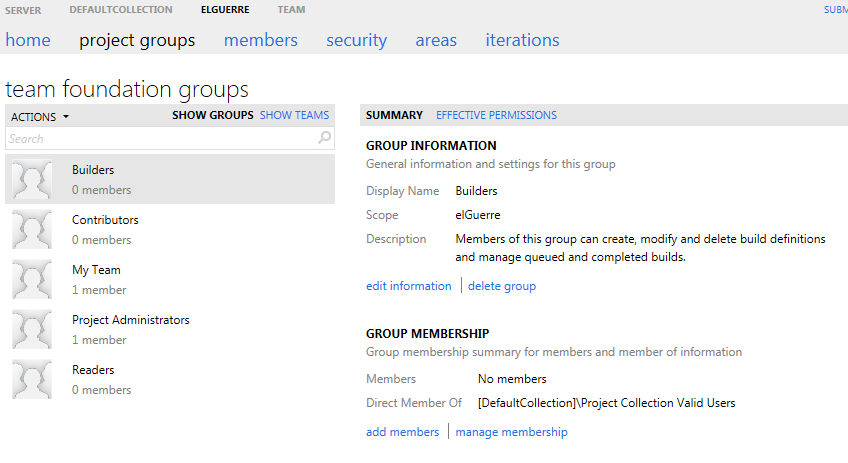Toggle the Show Groups view

(x=212, y=115)
